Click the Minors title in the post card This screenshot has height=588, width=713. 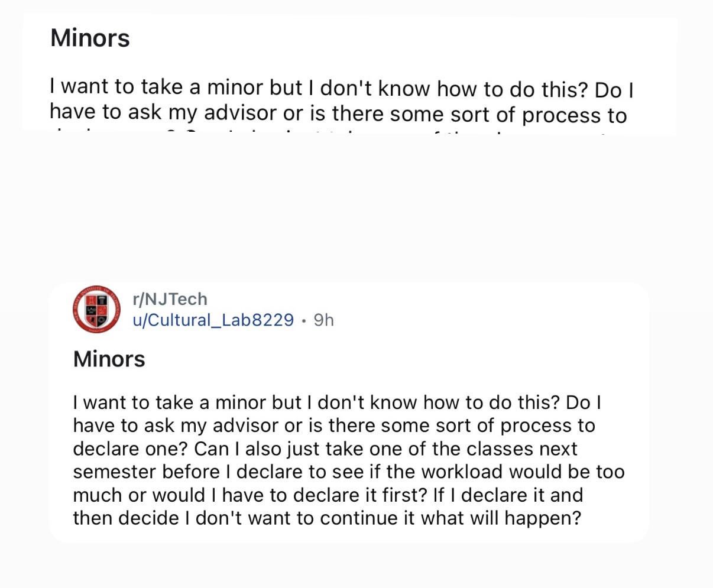(109, 359)
